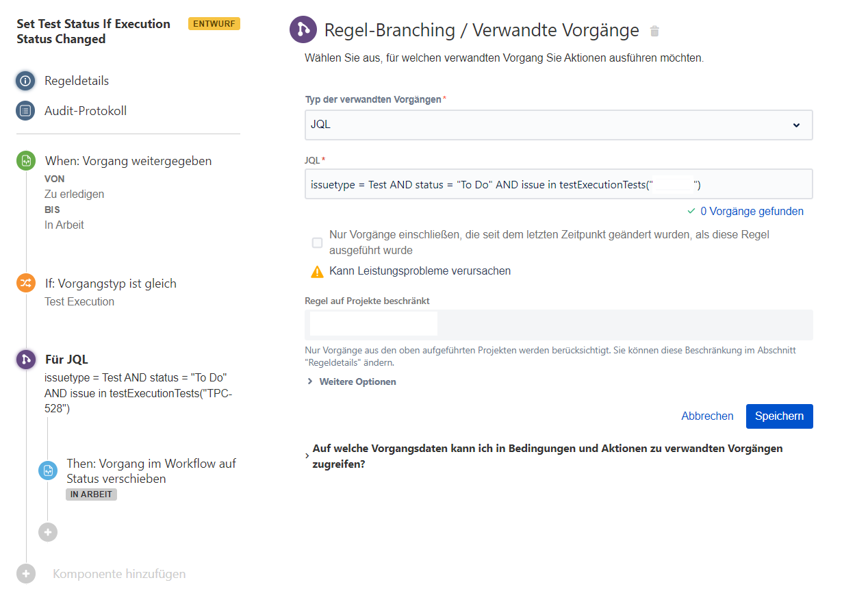The width and height of the screenshot is (868, 602).
Task: Open the 0 Vorgänge gefunden link
Action: 752,212
